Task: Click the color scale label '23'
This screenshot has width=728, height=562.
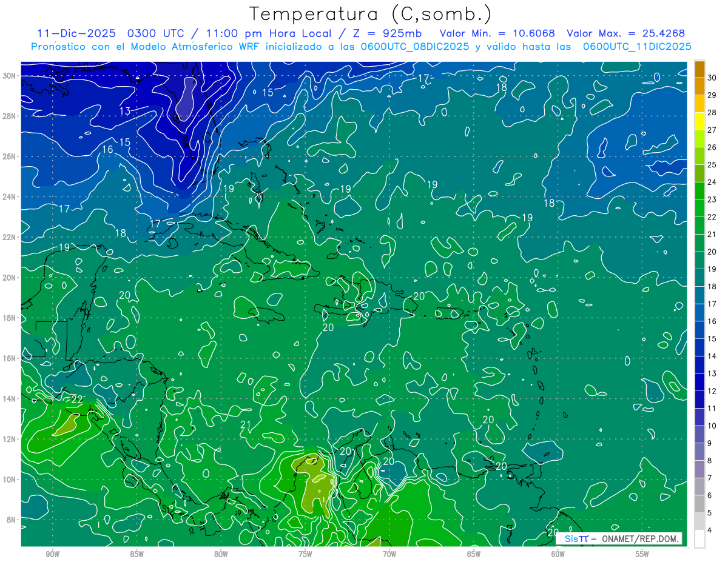Action: (x=712, y=199)
